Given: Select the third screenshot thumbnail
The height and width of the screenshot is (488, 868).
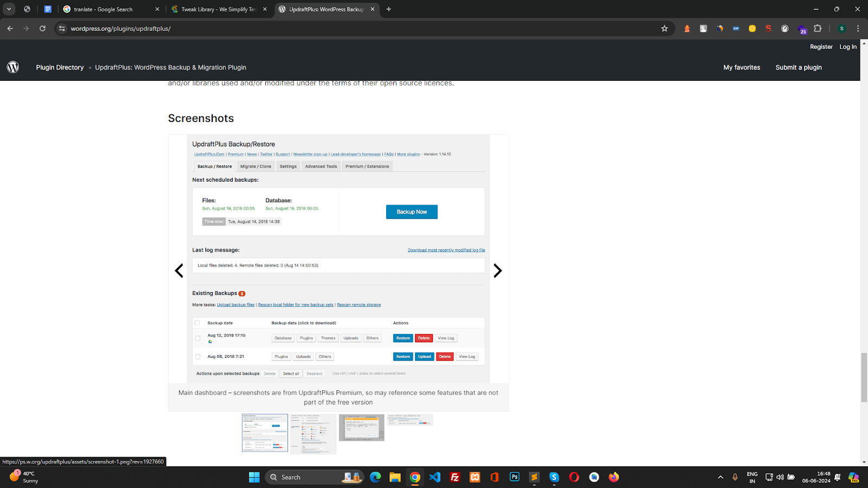Looking at the screenshot, I should click(361, 428).
